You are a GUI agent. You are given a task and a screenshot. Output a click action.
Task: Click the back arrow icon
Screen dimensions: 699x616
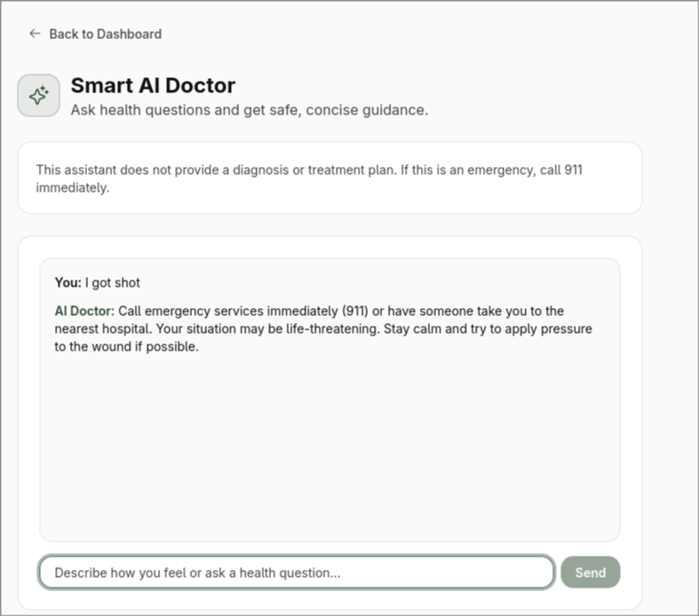pos(35,34)
